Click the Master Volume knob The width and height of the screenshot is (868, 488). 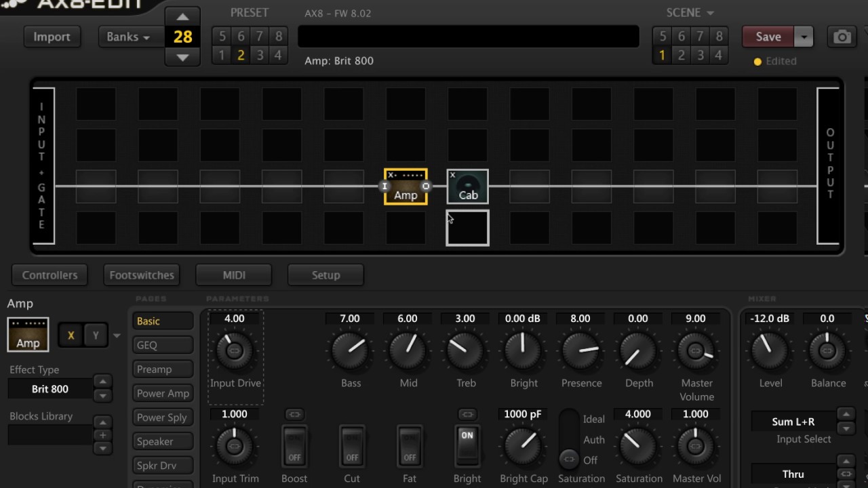click(x=696, y=350)
